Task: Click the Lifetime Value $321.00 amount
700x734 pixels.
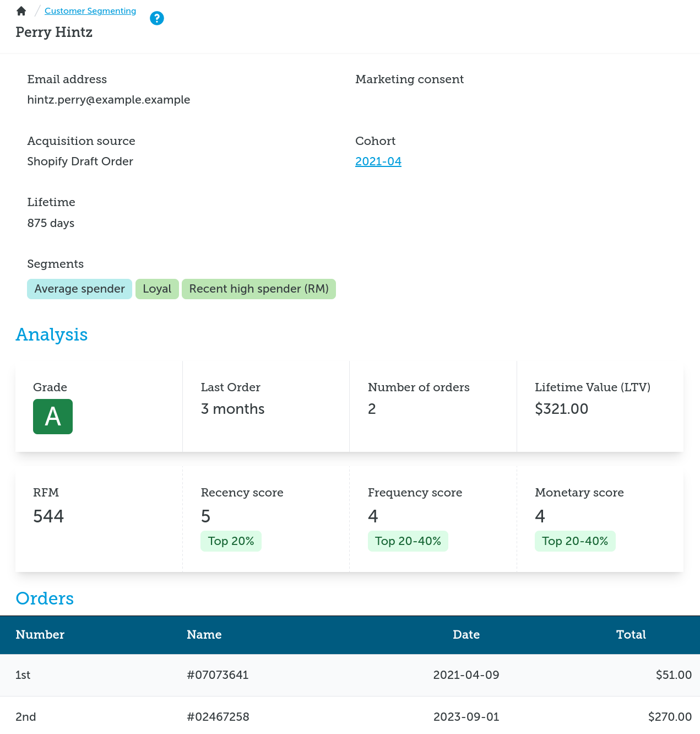Action: click(561, 409)
